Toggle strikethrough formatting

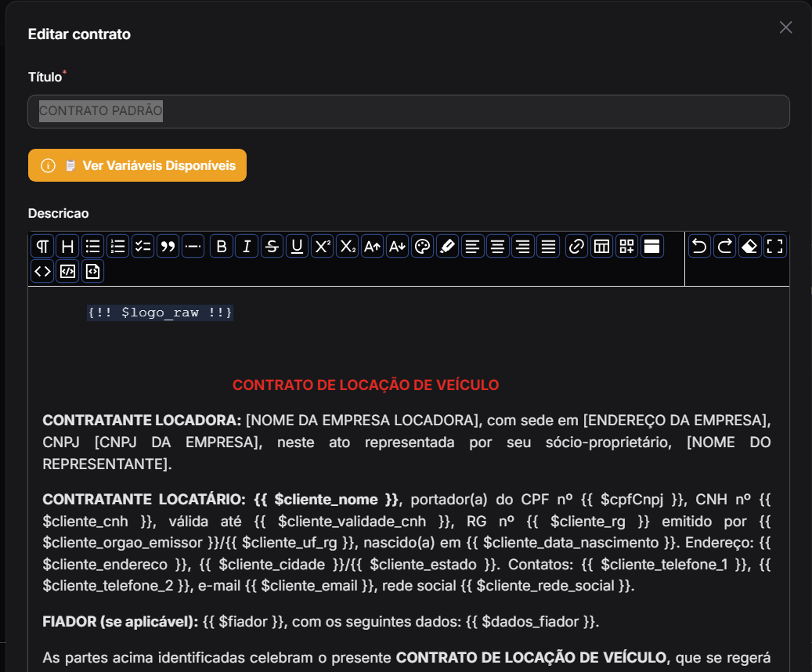coord(272,246)
